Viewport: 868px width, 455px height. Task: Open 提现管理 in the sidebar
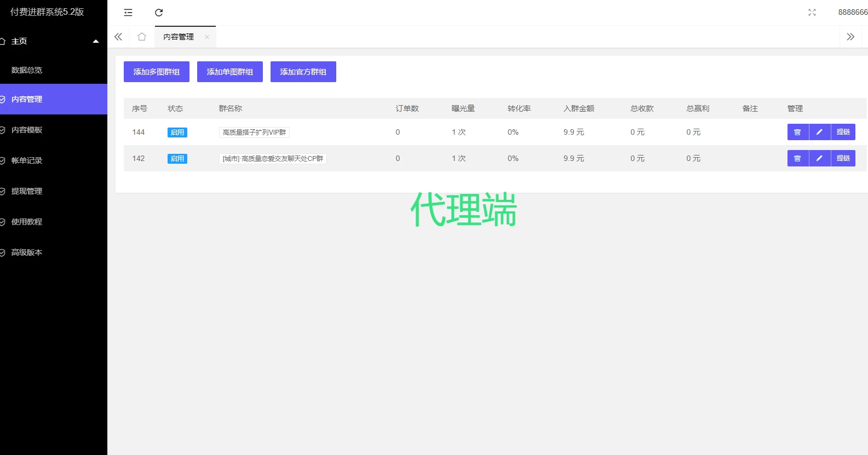27,191
